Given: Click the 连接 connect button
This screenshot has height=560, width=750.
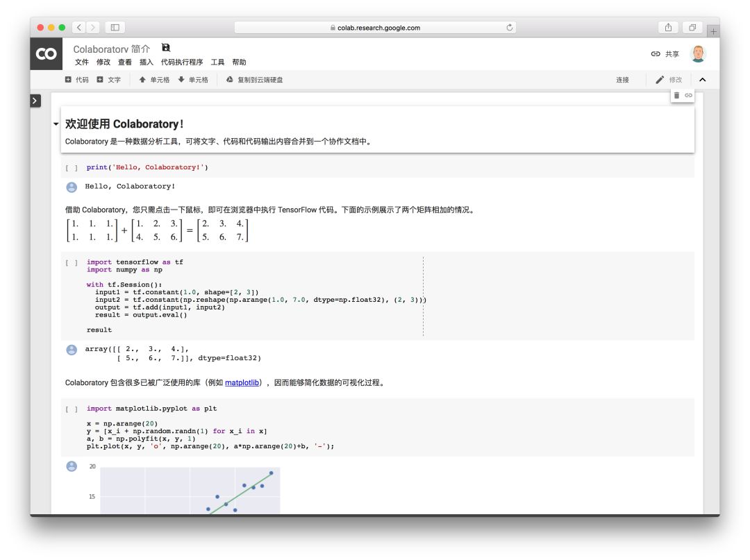Looking at the screenshot, I should [622, 80].
